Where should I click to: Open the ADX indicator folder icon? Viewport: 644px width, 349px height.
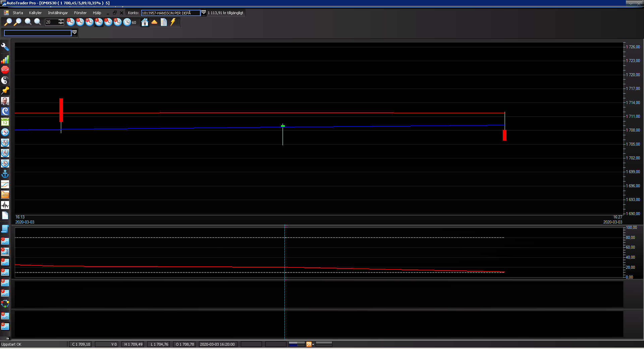click(5, 195)
